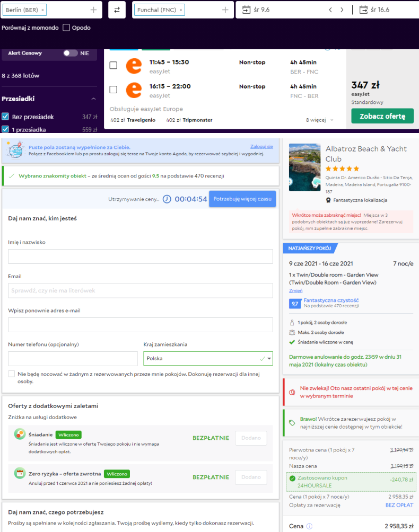This screenshot has width=419, height=532.
Task: Swap origin and destination airports
Action: [117, 10]
